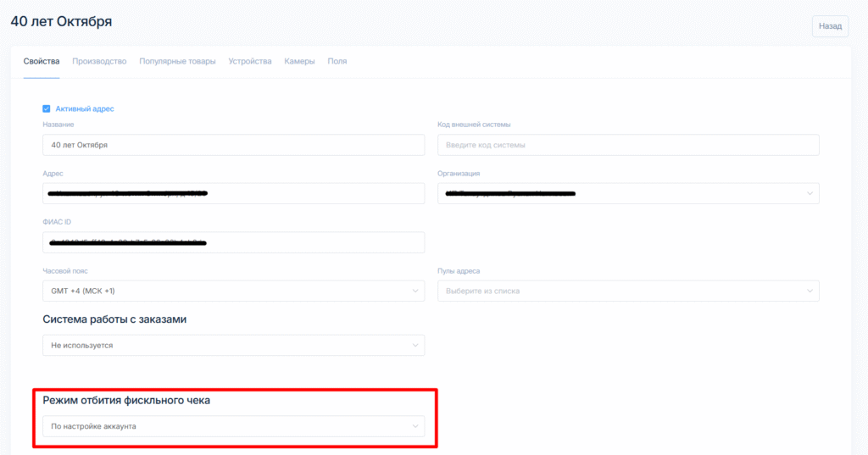868x455 pixels.
Task: Open the Камеры tab
Action: coord(299,61)
